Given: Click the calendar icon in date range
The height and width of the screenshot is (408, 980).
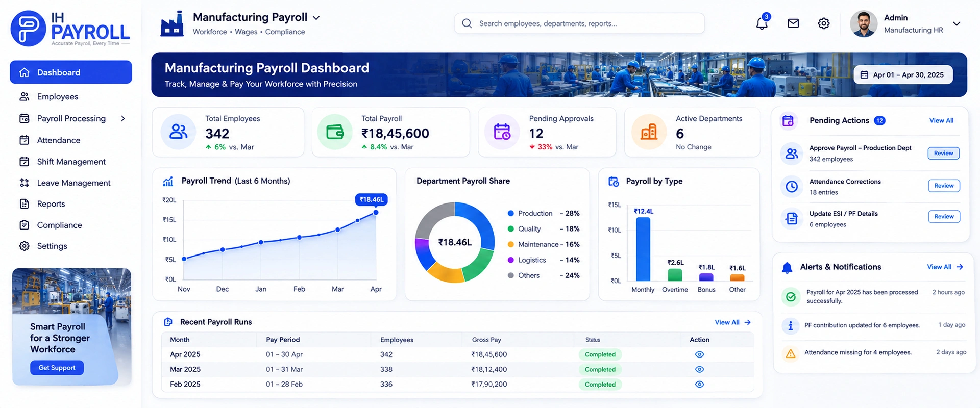Looking at the screenshot, I should tap(864, 75).
